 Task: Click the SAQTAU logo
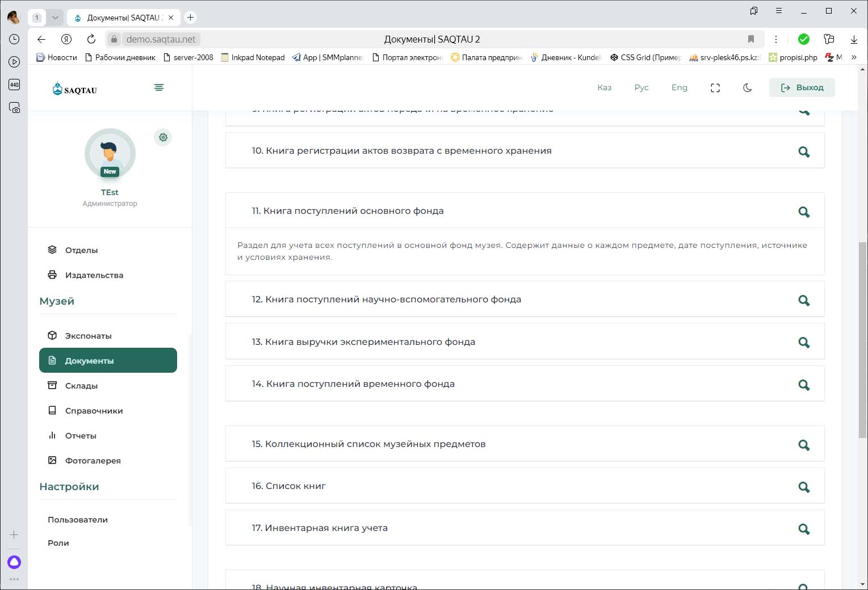(75, 89)
